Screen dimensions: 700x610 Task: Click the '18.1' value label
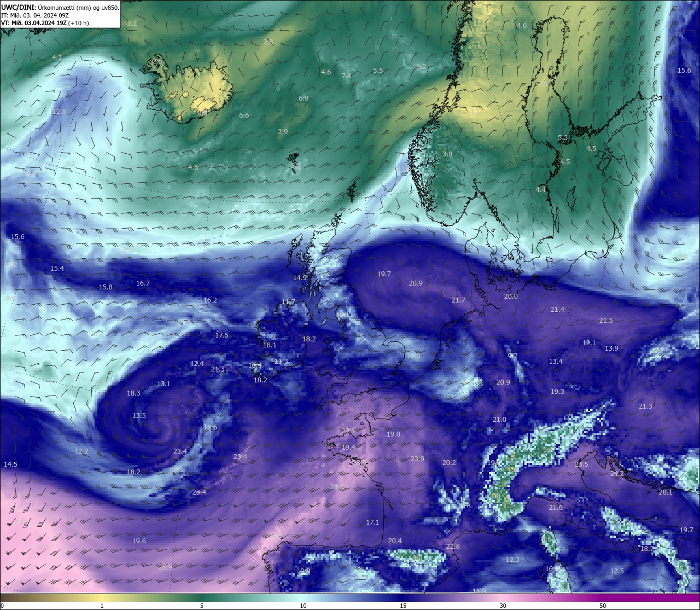pyautogui.click(x=270, y=345)
